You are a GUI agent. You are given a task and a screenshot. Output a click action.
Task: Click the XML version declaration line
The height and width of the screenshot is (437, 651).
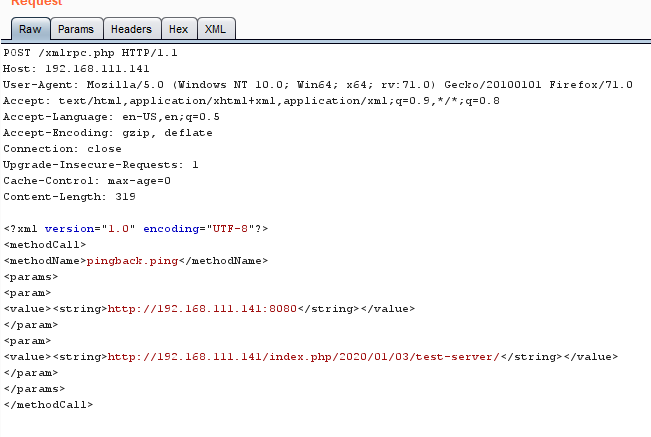pyautogui.click(x=135, y=228)
